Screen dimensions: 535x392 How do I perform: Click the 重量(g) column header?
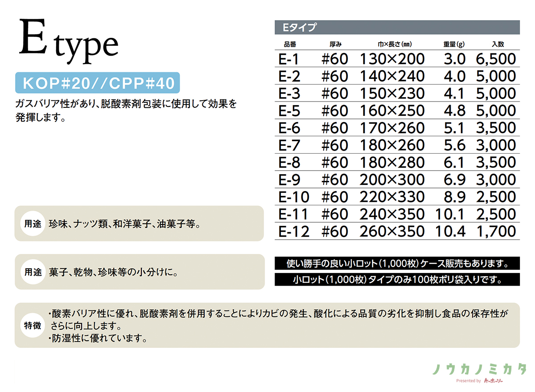[x=454, y=44]
